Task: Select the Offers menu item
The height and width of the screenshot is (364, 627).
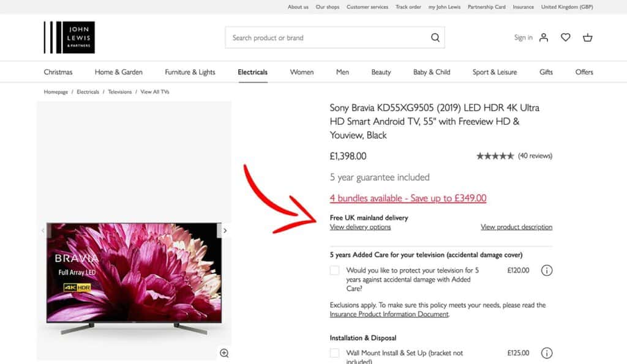Action: point(584,72)
